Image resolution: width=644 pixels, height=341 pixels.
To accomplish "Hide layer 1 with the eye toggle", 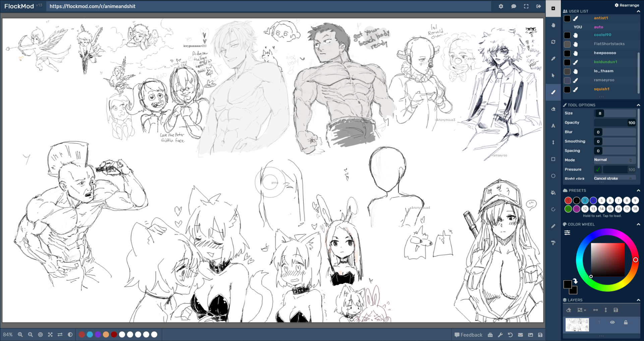I will (x=612, y=323).
